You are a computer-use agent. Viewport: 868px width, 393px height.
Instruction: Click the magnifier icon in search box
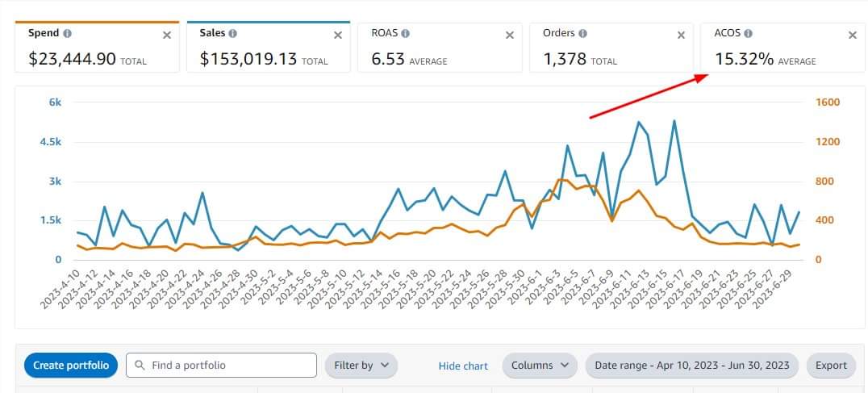click(140, 366)
